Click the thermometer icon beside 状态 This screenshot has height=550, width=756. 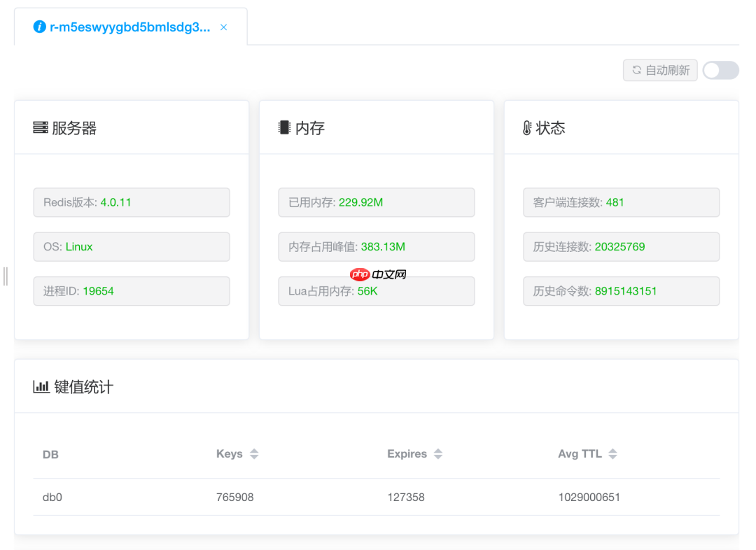(528, 127)
